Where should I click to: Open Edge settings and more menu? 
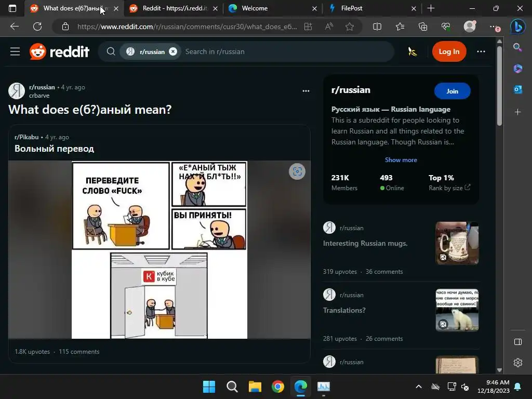(494, 26)
